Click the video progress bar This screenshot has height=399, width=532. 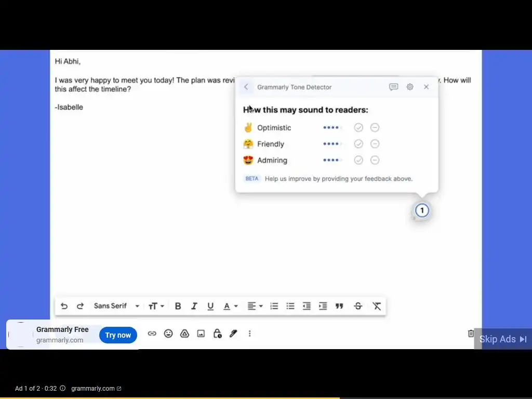tap(266, 398)
